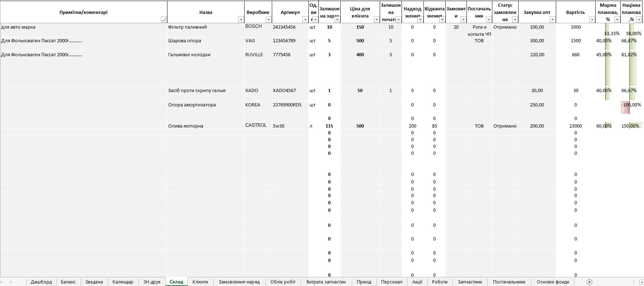This screenshot has width=644, height=286.
Task: Select receipt value '200'
Action: (412, 126)
